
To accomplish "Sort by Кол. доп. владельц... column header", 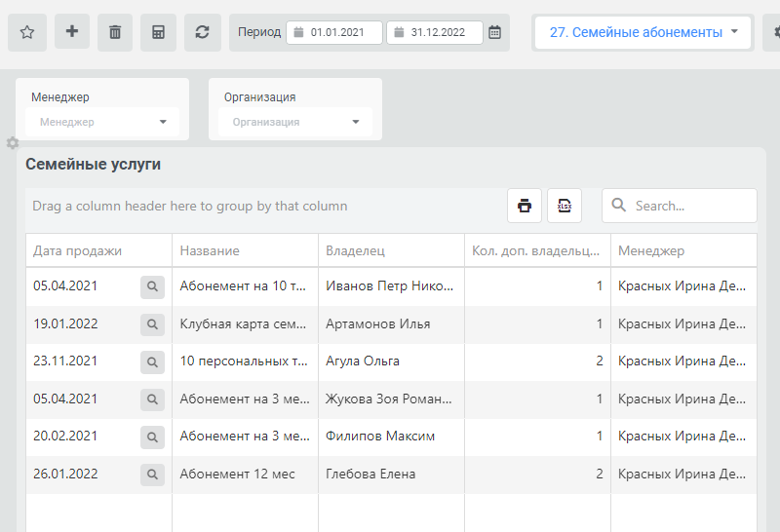I will [x=538, y=250].
